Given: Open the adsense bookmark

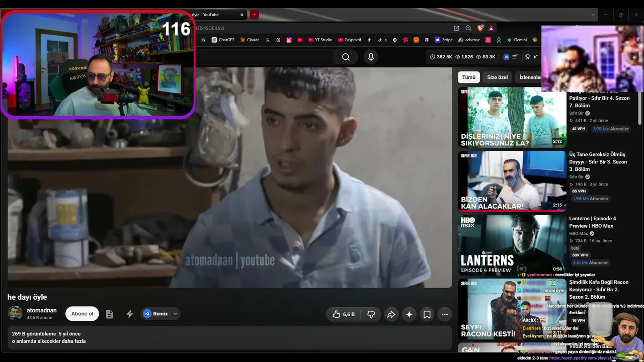Looking at the screenshot, I should point(469,40).
